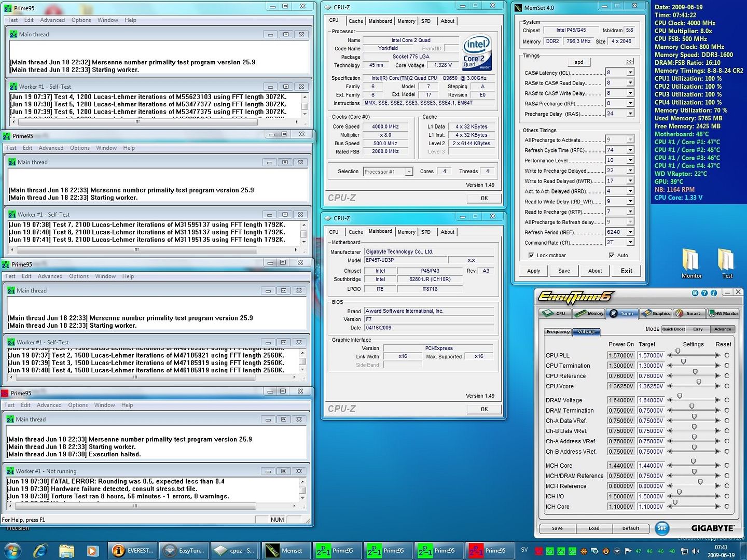The height and width of the screenshot is (560, 747).
Task: Open the EasyTune6 Smart tab
Action: (689, 313)
